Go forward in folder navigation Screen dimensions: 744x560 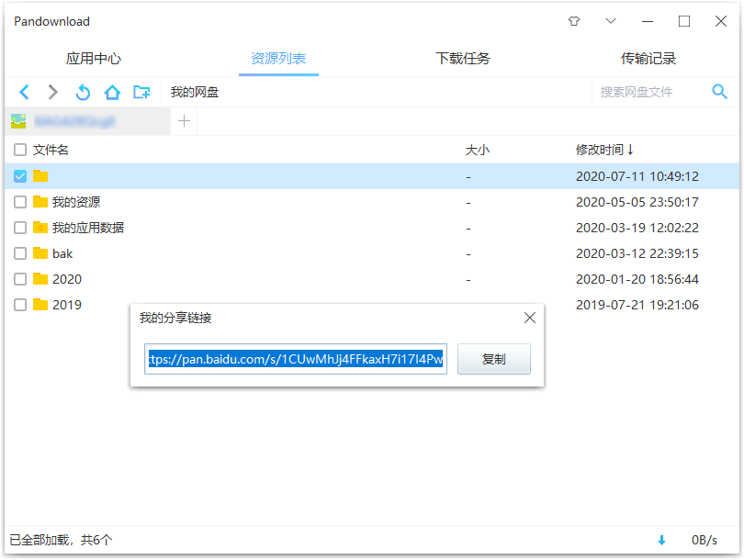pyautogui.click(x=52, y=92)
